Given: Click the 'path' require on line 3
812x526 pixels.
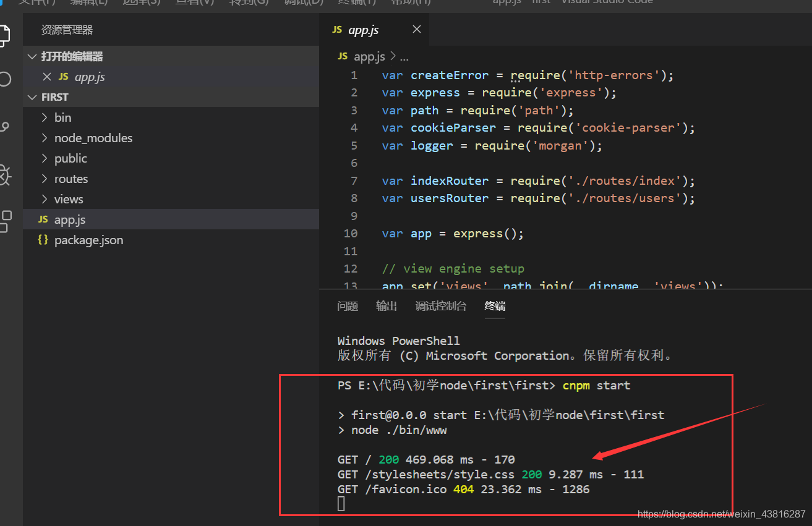Looking at the screenshot, I should coord(478,111).
